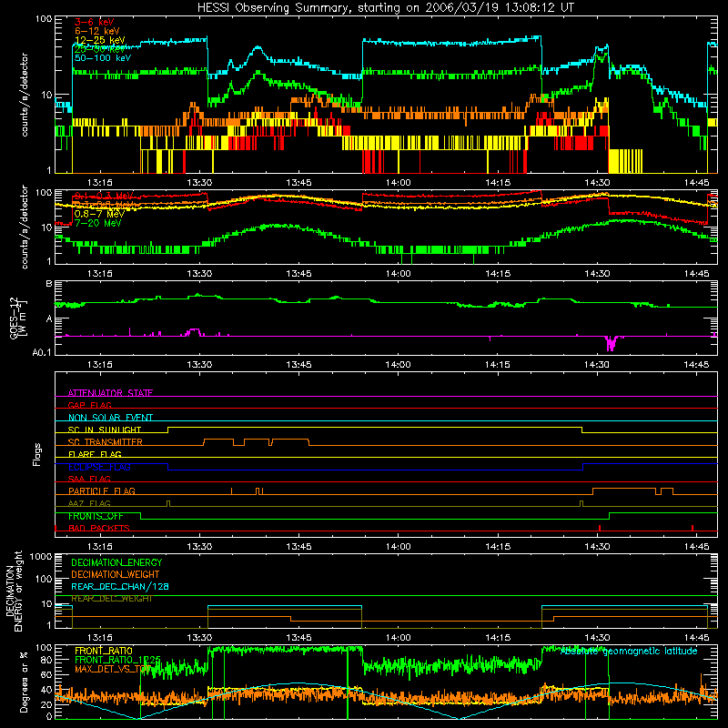728x728 pixels.
Task: Select the A47_FLAG label
Action: (89, 503)
